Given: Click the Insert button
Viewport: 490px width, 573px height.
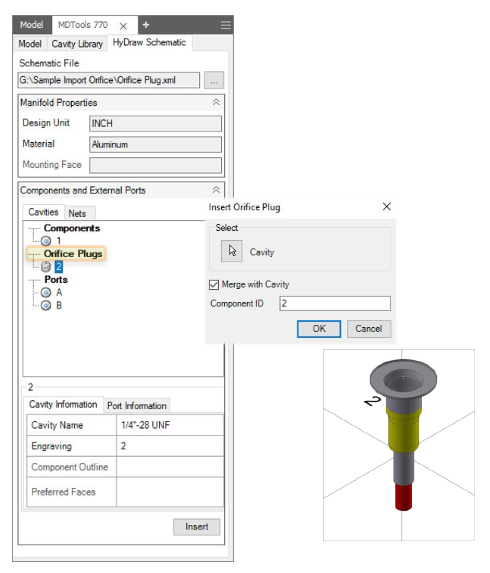Looking at the screenshot, I should (197, 527).
